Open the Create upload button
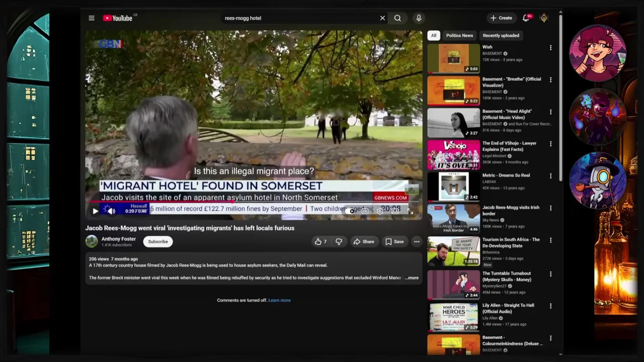 501,18
